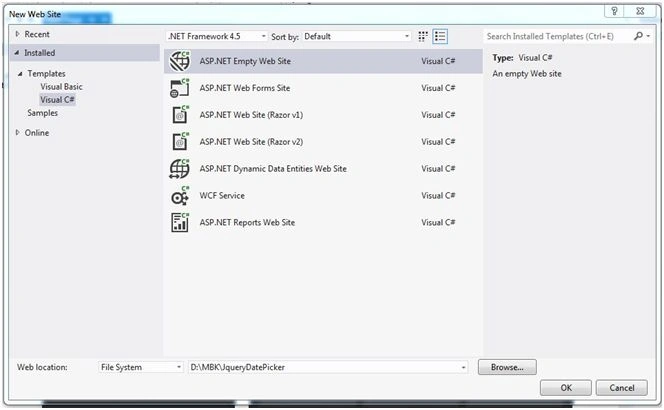This screenshot has height=410, width=664.
Task: Open the search options dropdown arrow
Action: coord(648,36)
